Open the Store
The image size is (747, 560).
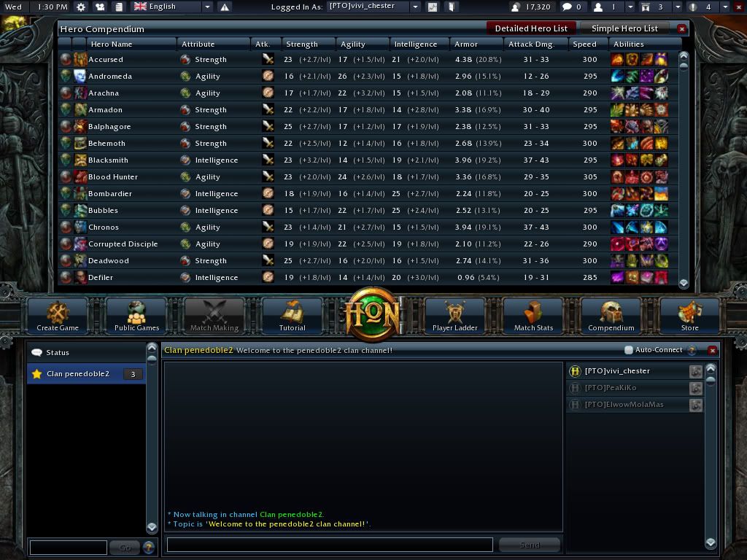[x=689, y=315]
